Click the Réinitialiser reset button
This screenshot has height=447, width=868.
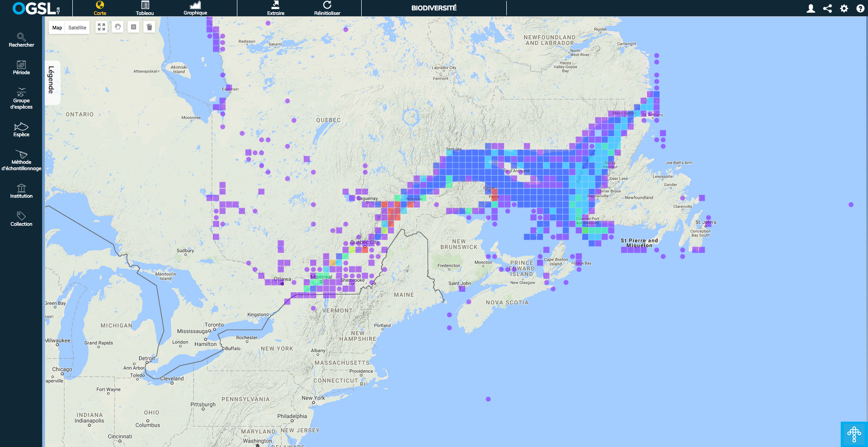327,8
